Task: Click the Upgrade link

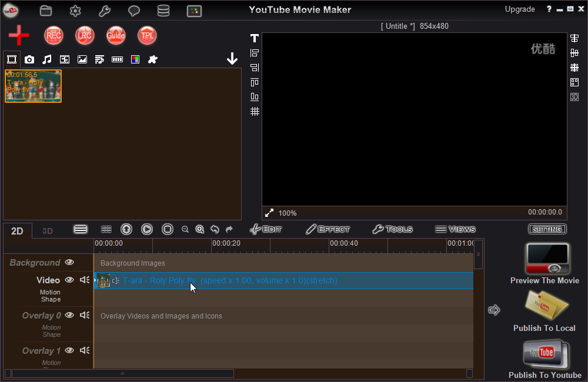Action: [x=520, y=9]
